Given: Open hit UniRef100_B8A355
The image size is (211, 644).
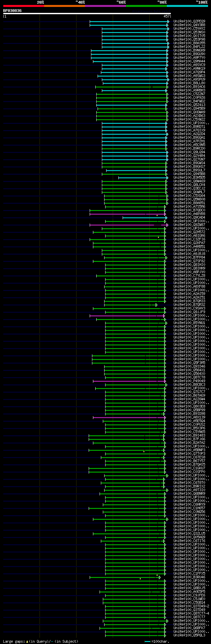Looking at the screenshot, I should 189,43.
